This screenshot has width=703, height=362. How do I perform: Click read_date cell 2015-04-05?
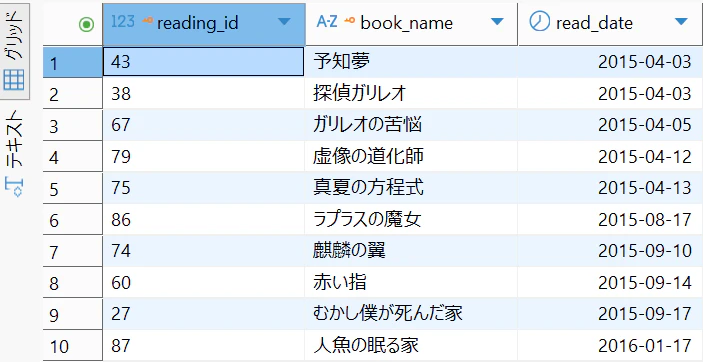click(611, 125)
